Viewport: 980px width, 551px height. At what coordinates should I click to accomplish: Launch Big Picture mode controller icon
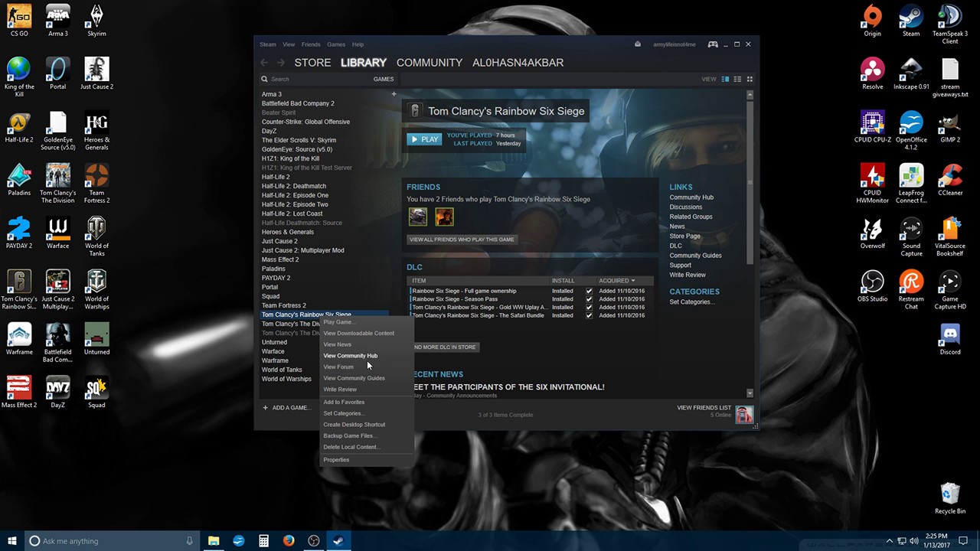(713, 44)
